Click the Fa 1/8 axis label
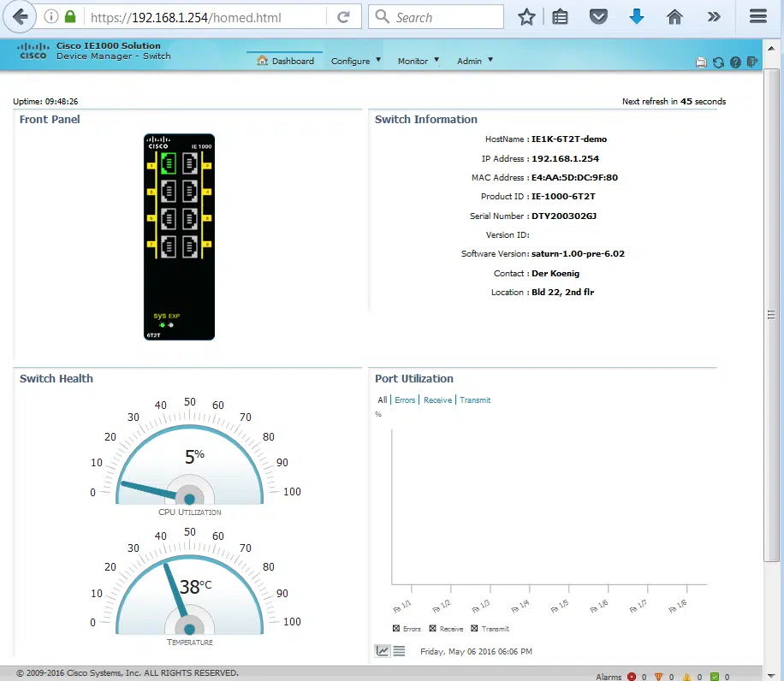This screenshot has width=784, height=681. (678, 606)
